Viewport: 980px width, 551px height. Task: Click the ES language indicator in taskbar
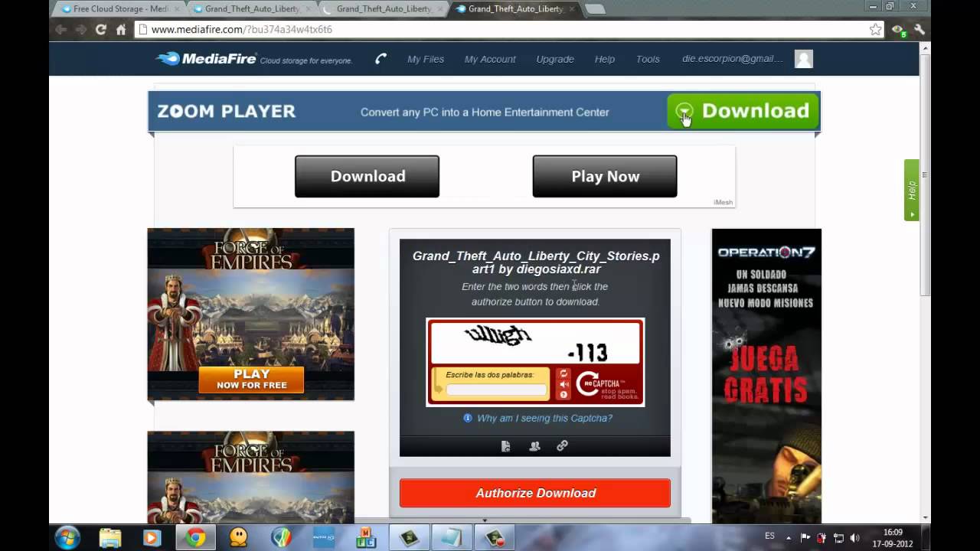point(769,536)
